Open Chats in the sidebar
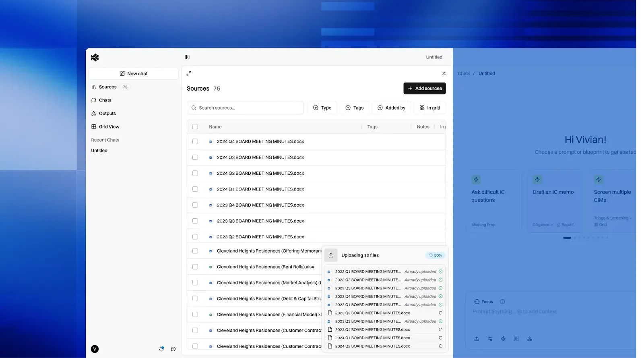Image resolution: width=644 pixels, height=358 pixels. click(101, 100)
